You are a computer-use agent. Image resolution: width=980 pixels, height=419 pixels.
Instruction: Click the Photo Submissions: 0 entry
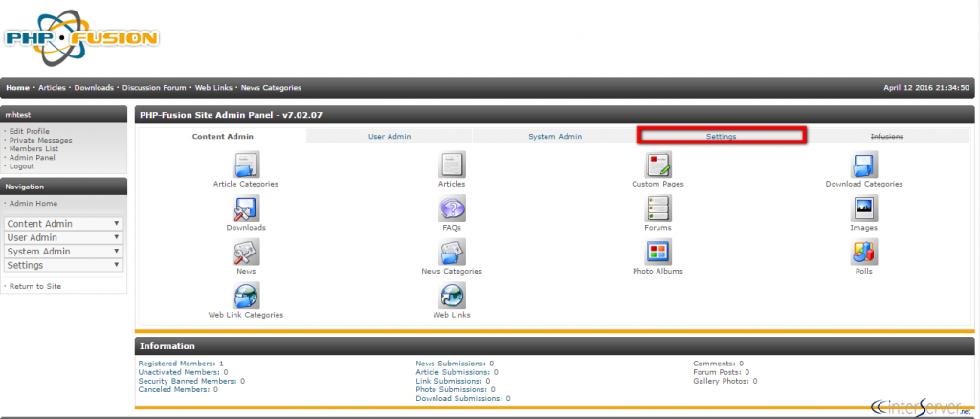(x=455, y=389)
